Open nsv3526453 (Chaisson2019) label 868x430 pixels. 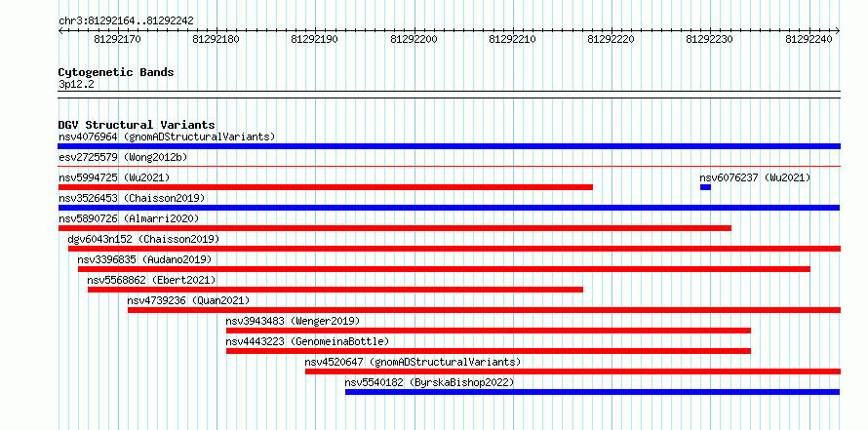click(x=132, y=198)
